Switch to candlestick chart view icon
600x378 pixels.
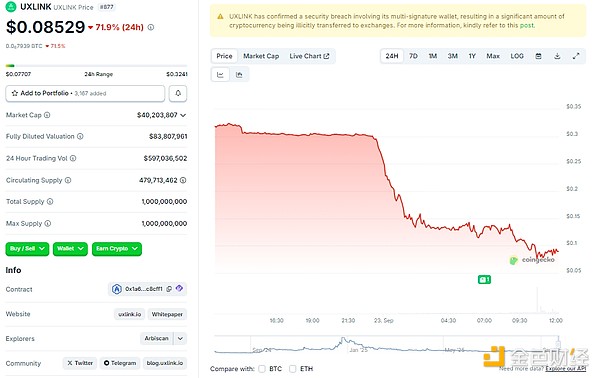click(239, 75)
